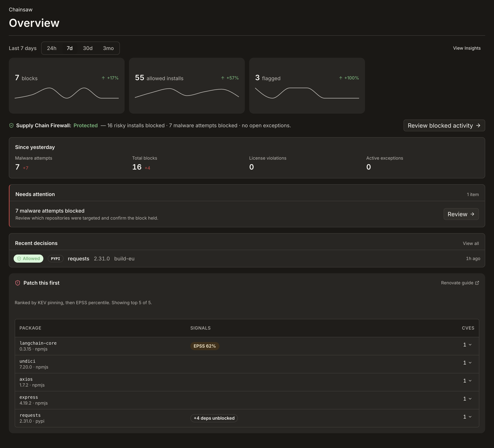Screen dimensions: 494x448
Task: Click the 7 malware attempts blocked heading
Action: [x=50, y=211]
